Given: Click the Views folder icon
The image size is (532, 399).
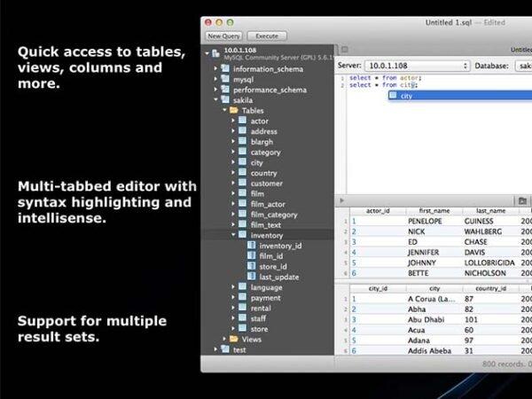Looking at the screenshot, I should 234,339.
